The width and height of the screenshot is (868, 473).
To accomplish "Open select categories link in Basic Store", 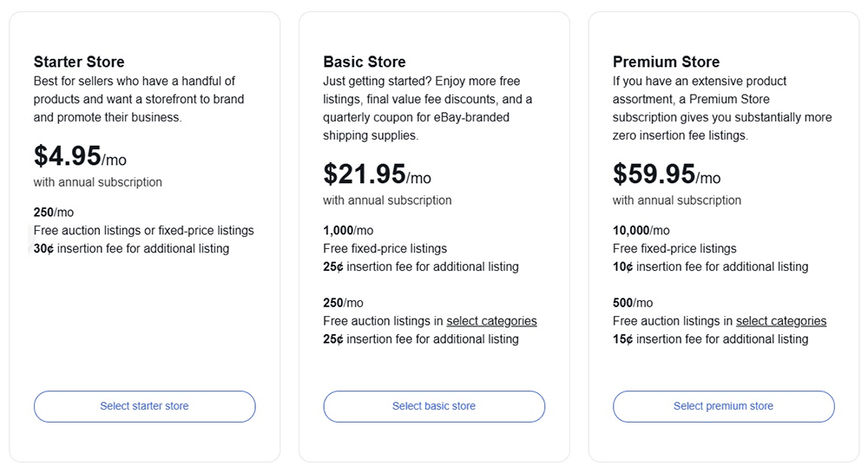I will [491, 321].
